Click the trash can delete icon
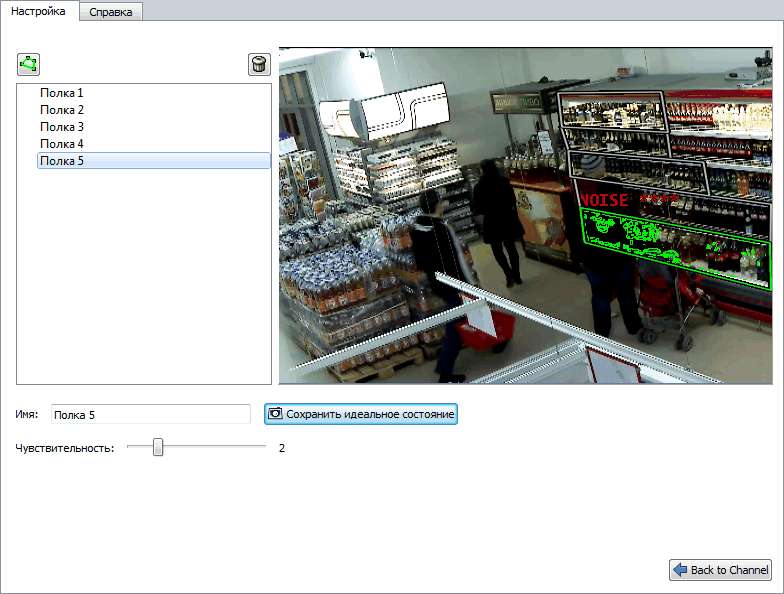Image resolution: width=784 pixels, height=594 pixels. coord(259,64)
